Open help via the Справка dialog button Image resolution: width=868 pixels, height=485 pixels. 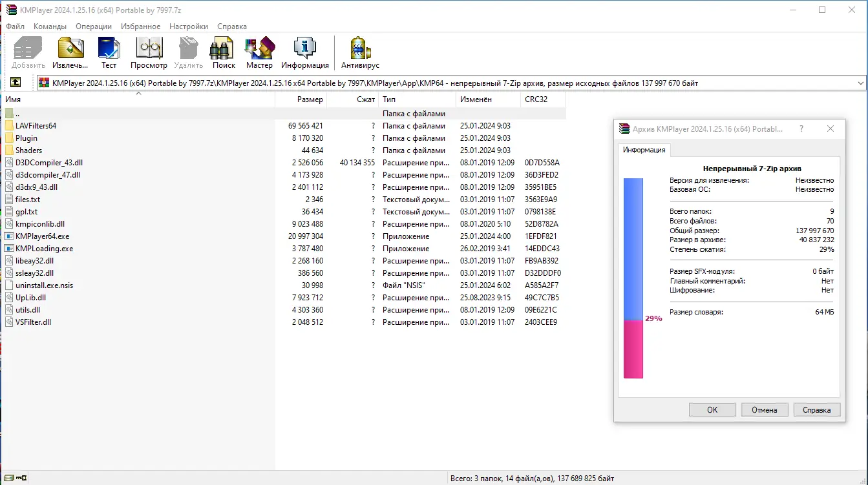point(818,409)
